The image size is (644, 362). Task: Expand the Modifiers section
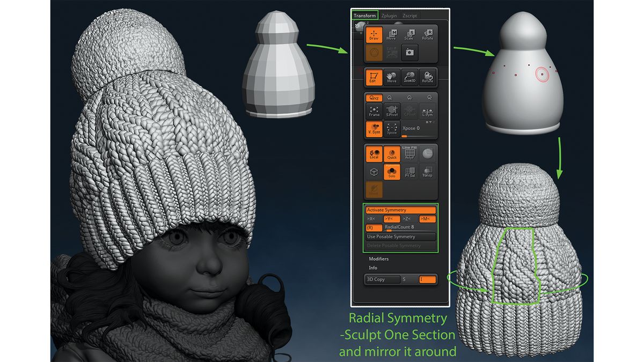379,259
